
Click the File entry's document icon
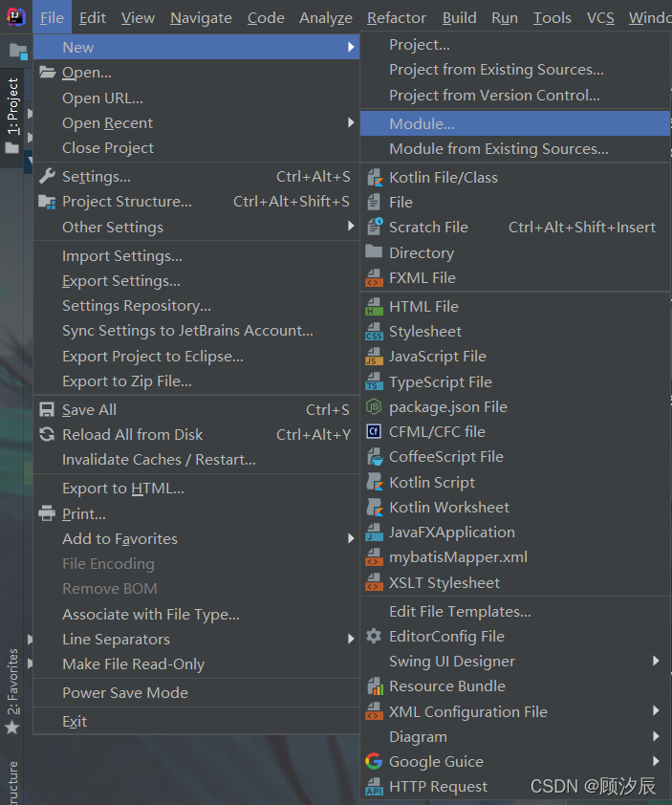click(x=375, y=203)
